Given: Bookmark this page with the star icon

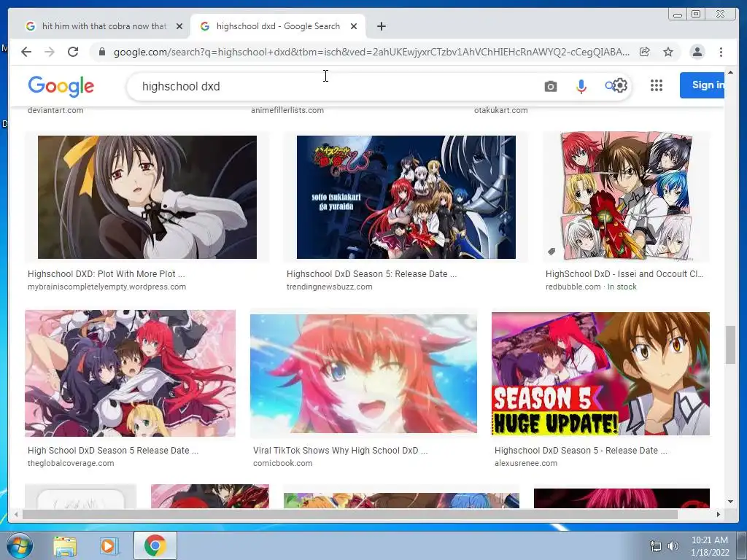Looking at the screenshot, I should coord(668,52).
